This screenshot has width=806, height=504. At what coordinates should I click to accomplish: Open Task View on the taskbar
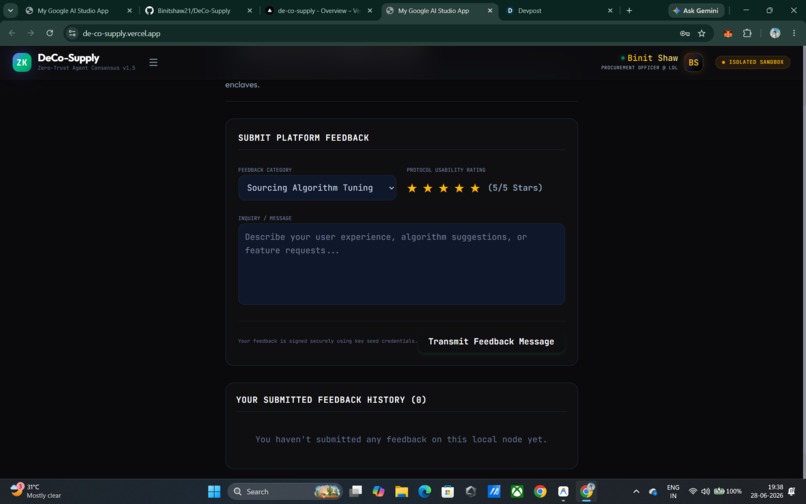355,492
